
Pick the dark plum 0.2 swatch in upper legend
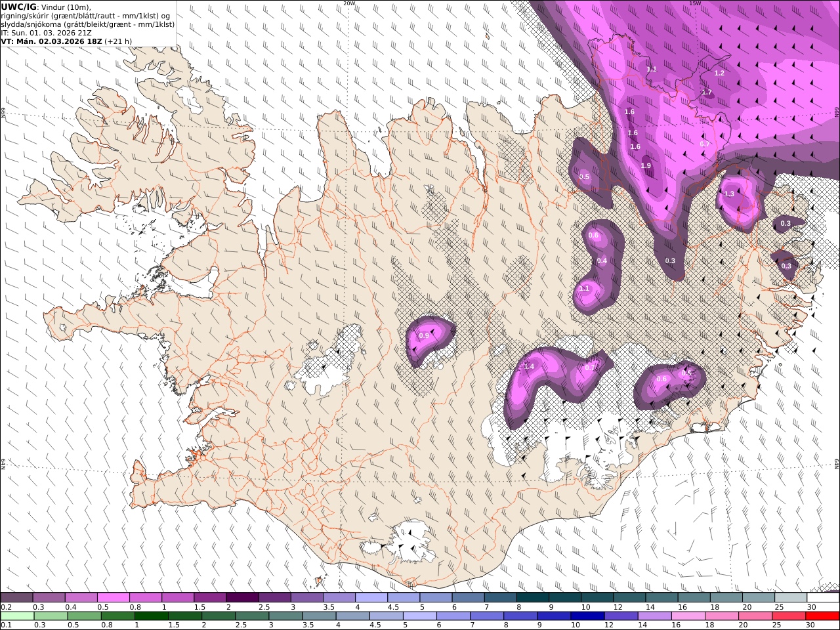[16, 598]
